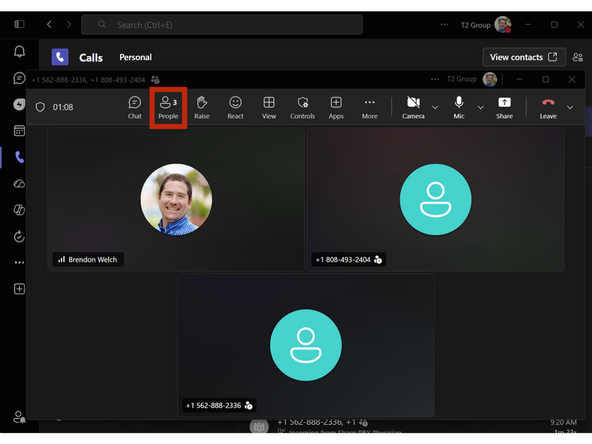The width and height of the screenshot is (592, 444).
Task: Click the 9:20 AM call history time
Action: [563, 422]
